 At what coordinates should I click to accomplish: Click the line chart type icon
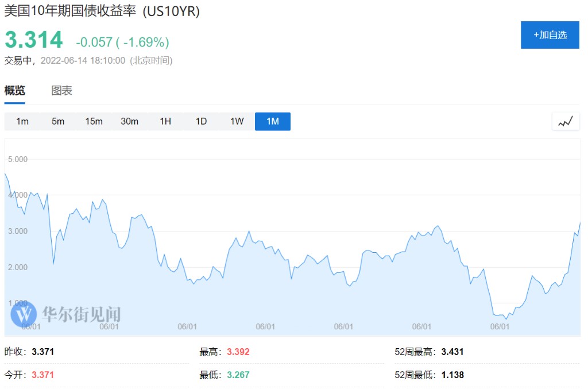click(x=566, y=121)
